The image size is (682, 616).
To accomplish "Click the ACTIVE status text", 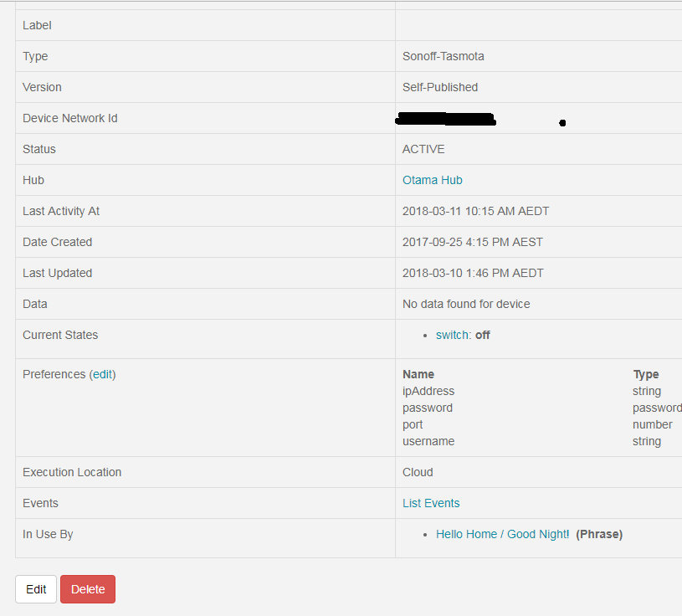I will (421, 149).
